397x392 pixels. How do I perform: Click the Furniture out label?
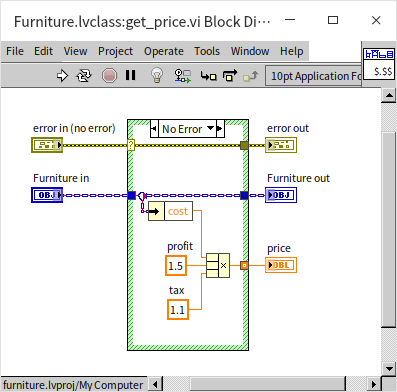(x=298, y=178)
